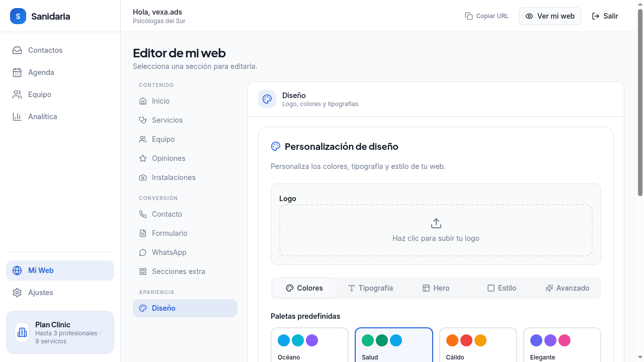Go to Contactos in sidebar
The image size is (644, 362).
coord(60,50)
